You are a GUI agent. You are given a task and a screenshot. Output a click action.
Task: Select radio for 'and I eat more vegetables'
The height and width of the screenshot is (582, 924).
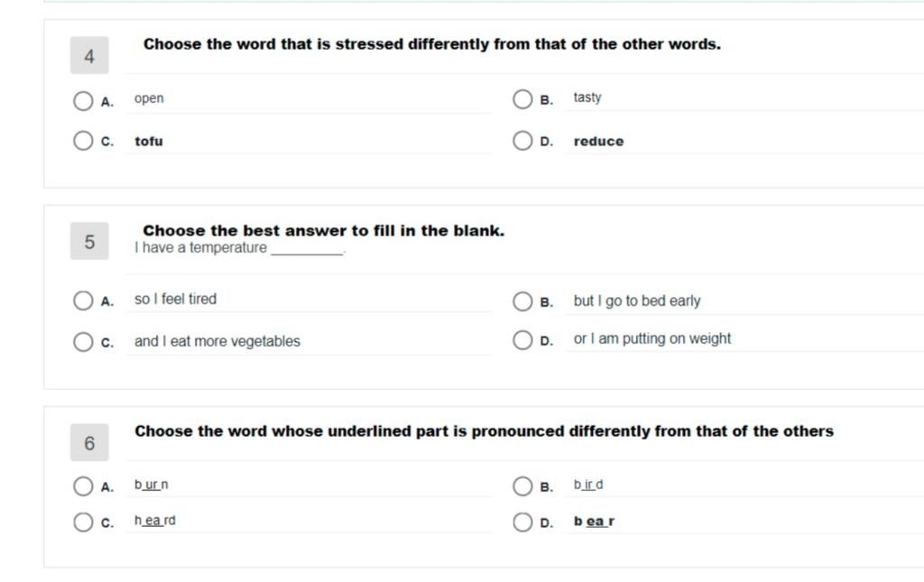[x=83, y=342]
